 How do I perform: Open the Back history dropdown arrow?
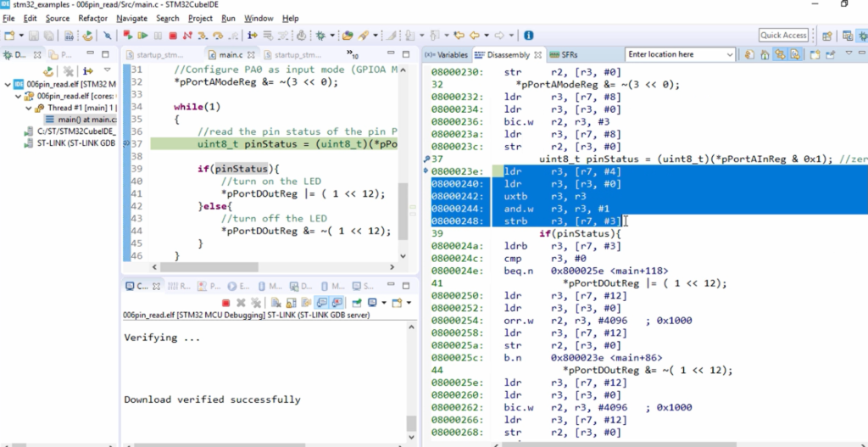point(487,36)
